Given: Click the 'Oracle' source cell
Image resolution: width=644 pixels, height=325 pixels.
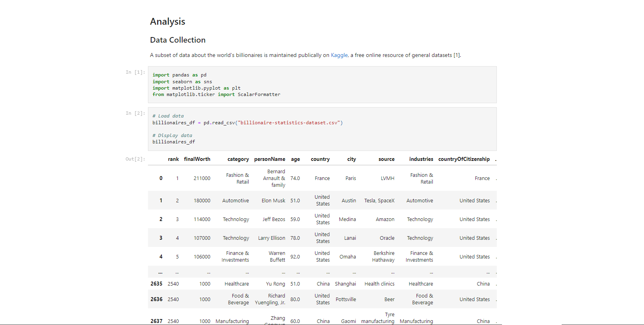Looking at the screenshot, I should pos(387,238).
